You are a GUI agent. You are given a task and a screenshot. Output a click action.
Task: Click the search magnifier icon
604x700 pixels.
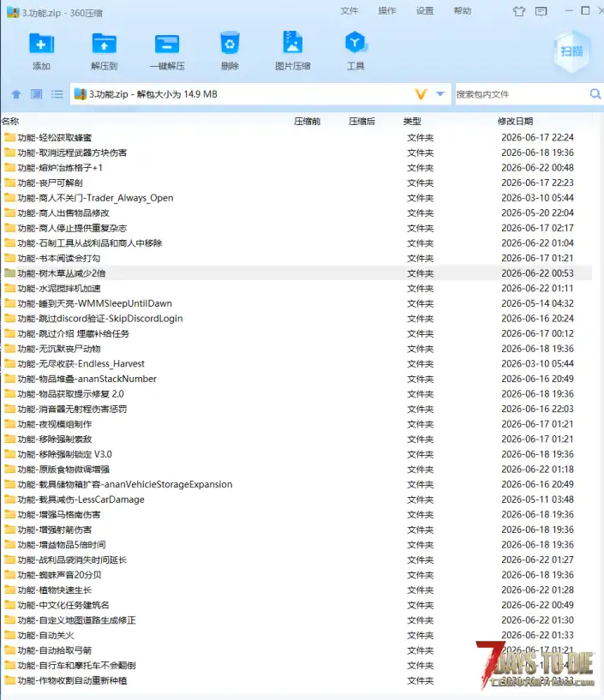point(595,93)
